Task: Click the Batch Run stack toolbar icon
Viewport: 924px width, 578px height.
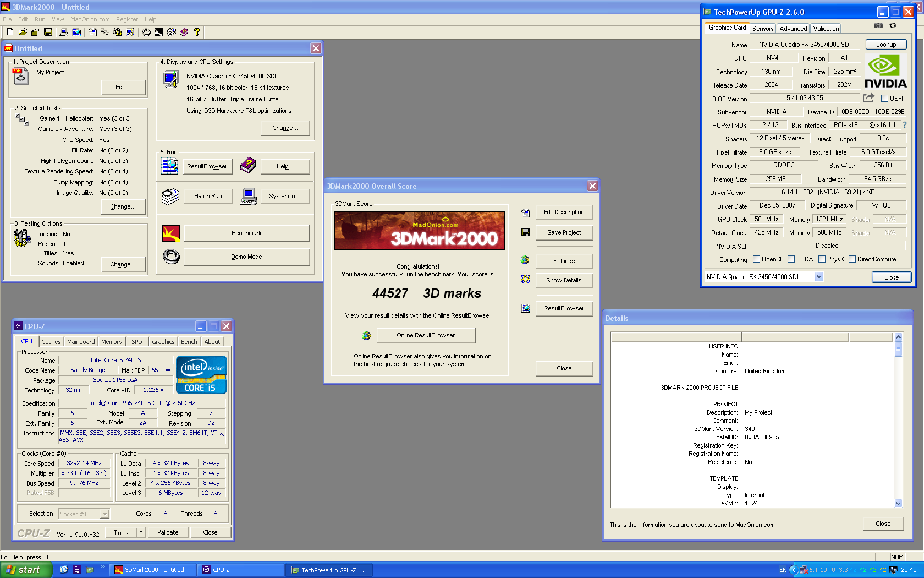Action: pyautogui.click(x=172, y=32)
